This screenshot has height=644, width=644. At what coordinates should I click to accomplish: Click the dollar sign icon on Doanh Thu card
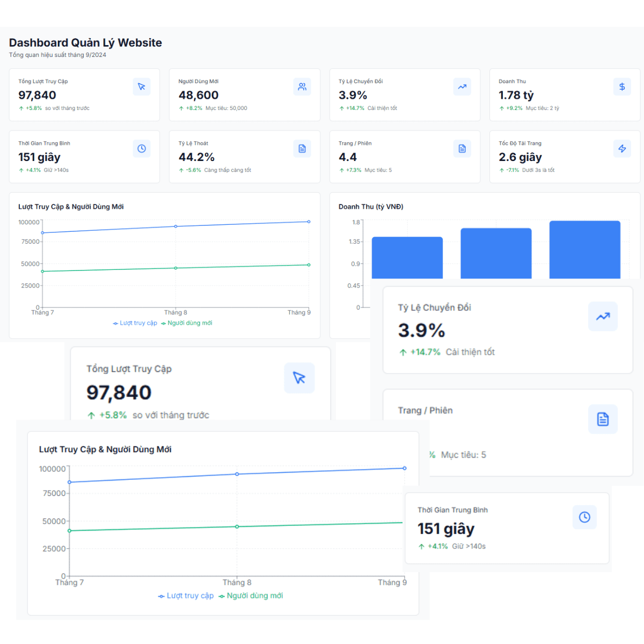(x=622, y=87)
